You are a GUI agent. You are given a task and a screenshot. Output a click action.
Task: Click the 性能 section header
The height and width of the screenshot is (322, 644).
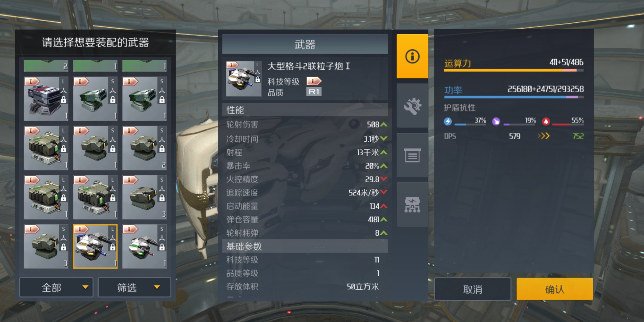[x=305, y=110]
